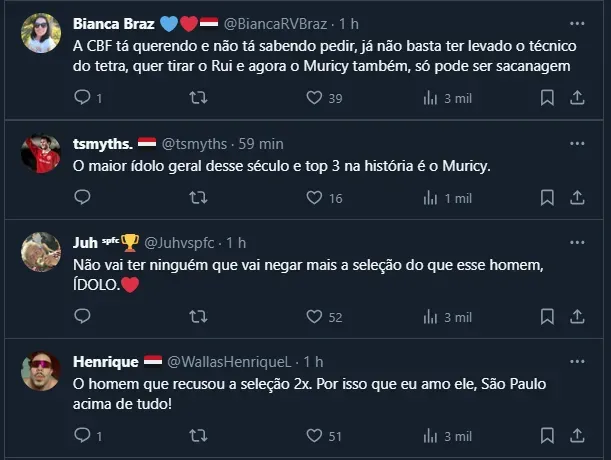Bookmark Bianca Braz's tweet

[x=547, y=98]
